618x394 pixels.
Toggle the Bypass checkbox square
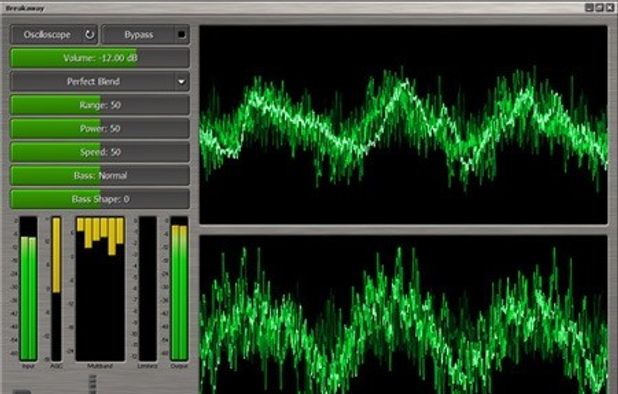click(181, 35)
